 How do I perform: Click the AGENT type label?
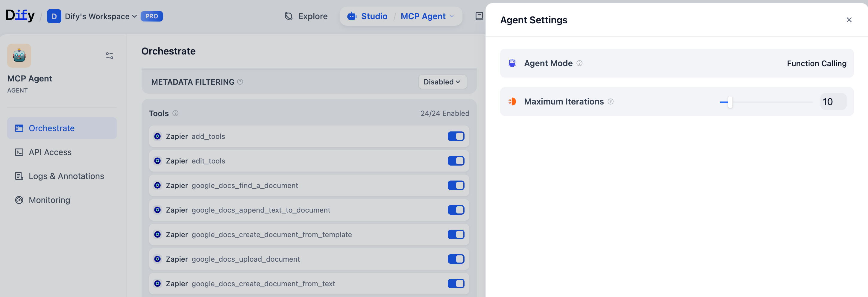18,90
